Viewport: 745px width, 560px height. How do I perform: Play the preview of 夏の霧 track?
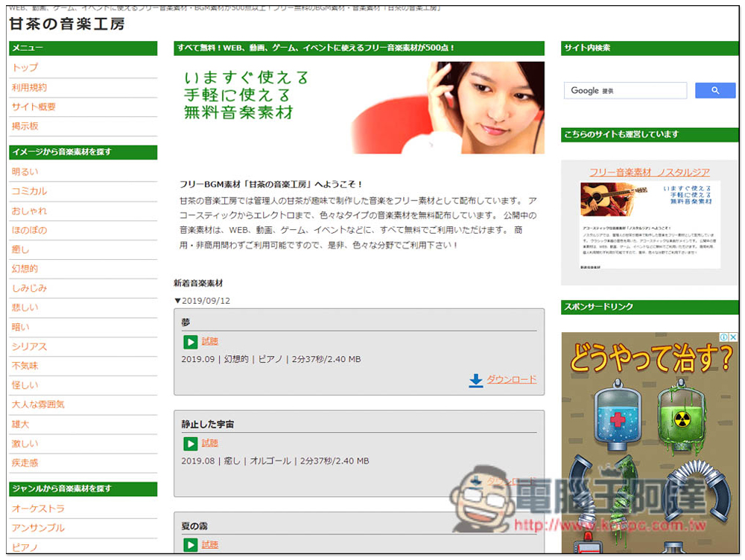(190, 545)
